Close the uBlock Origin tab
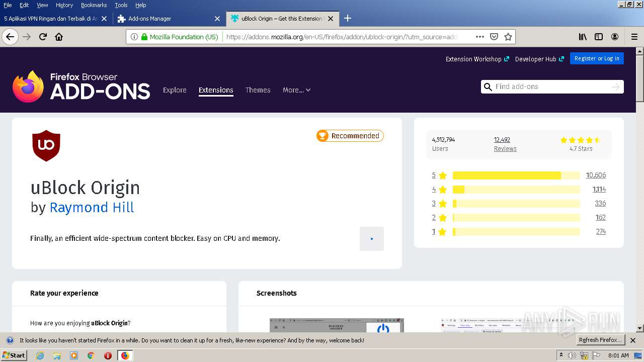Image resolution: width=644 pixels, height=362 pixels. pyautogui.click(x=331, y=19)
